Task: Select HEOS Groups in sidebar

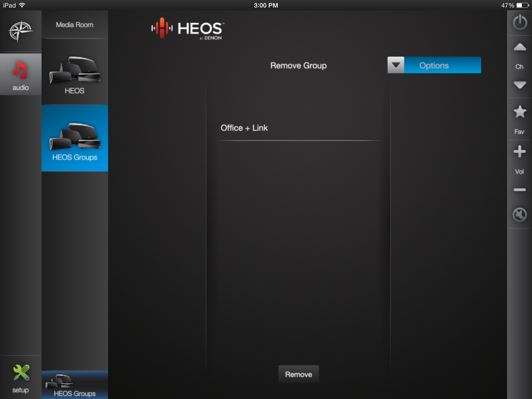Action: pyautogui.click(x=75, y=138)
